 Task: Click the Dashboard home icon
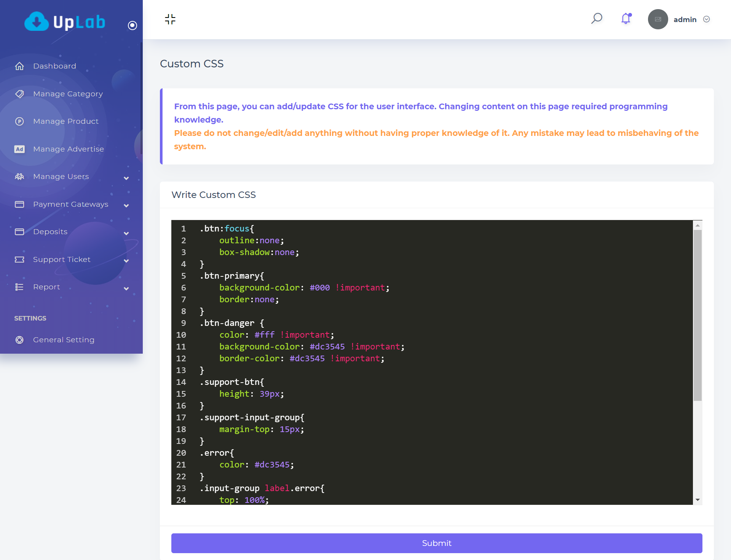click(x=19, y=66)
